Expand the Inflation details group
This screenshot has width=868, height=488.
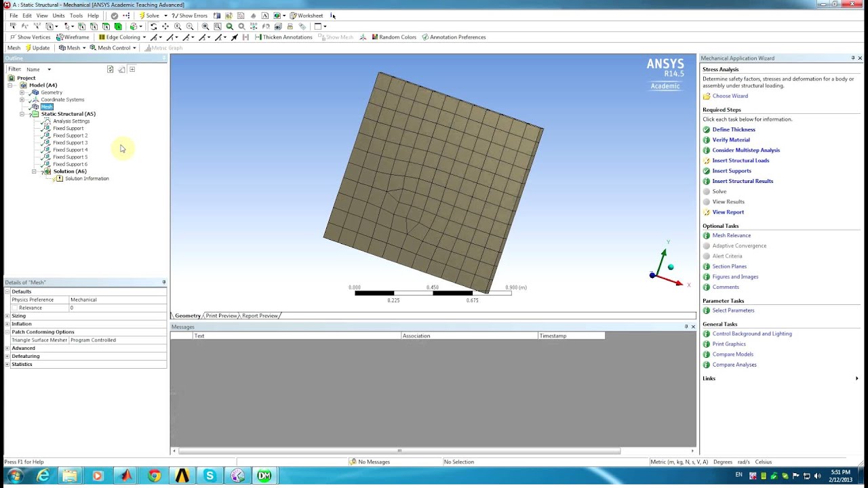7,324
